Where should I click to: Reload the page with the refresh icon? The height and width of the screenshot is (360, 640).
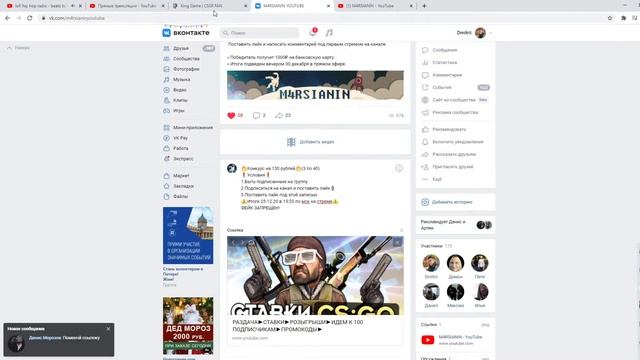30,18
